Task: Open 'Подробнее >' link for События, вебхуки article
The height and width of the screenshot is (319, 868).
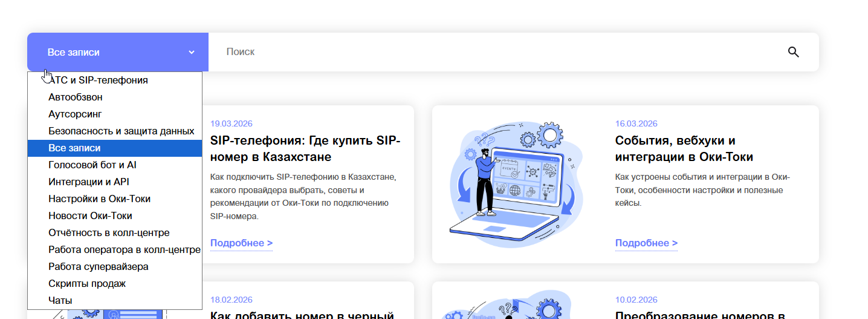Action: (x=646, y=243)
